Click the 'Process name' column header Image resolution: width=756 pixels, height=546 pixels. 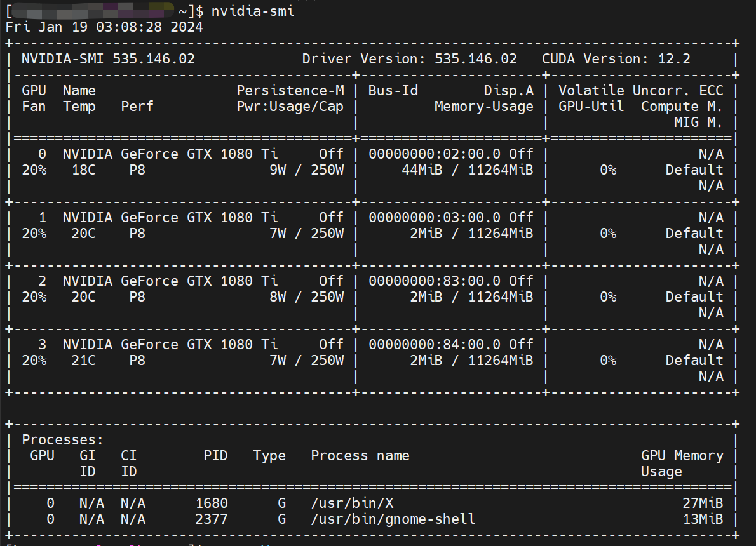tap(360, 456)
